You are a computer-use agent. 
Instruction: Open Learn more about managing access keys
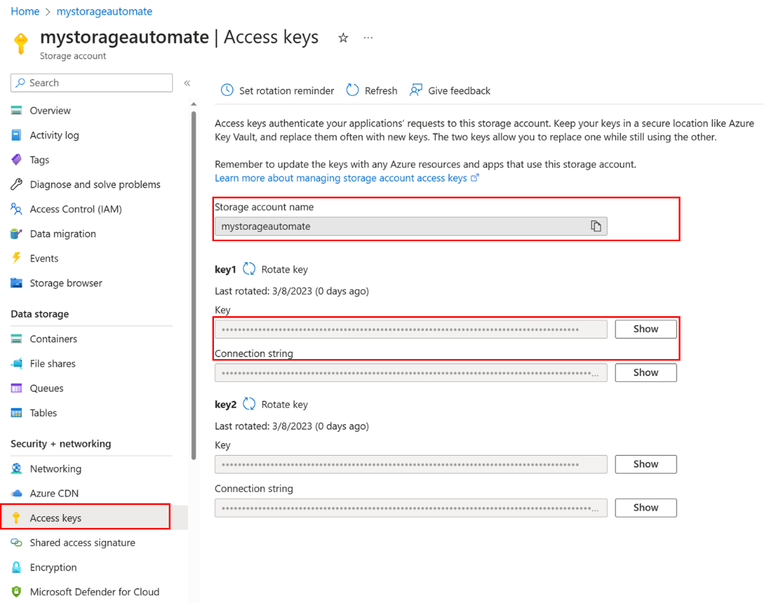346,178
